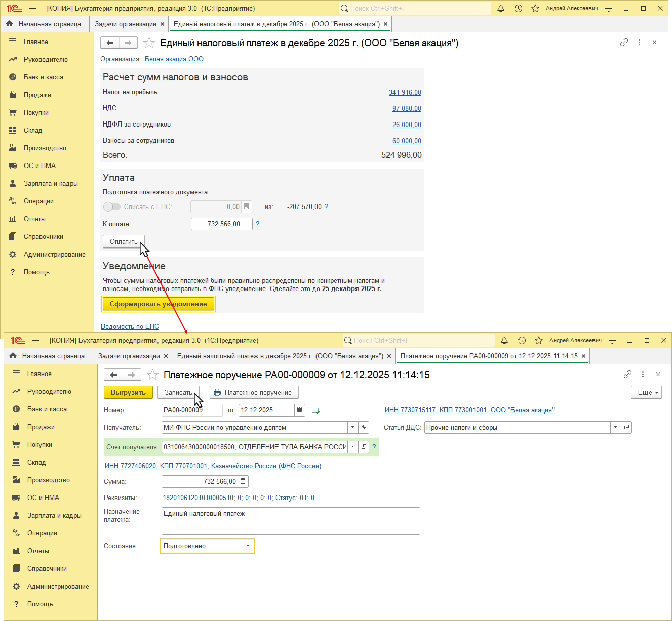Screen dimensions: 672x621
Task: Open the Счет получателя record icon
Action: (x=364, y=447)
